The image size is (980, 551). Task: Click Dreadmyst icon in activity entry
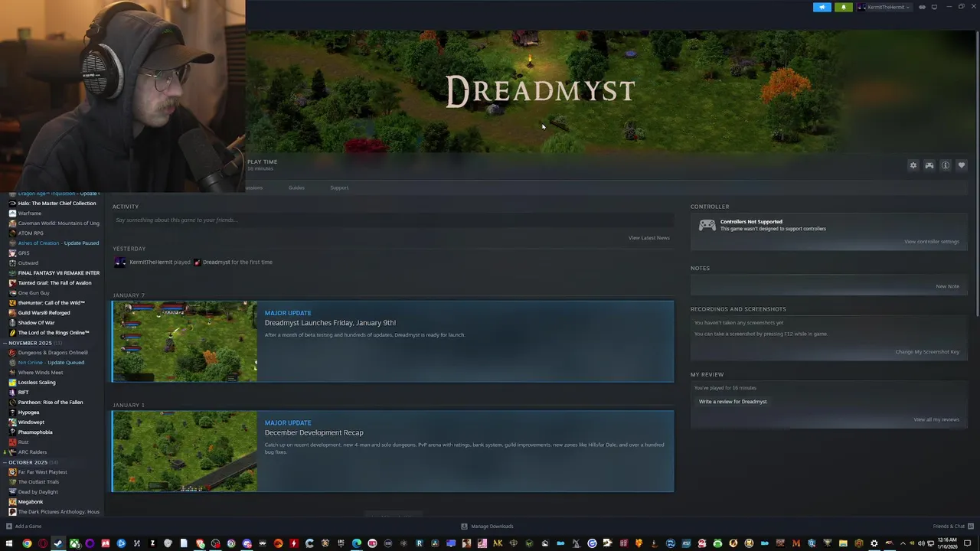point(198,262)
